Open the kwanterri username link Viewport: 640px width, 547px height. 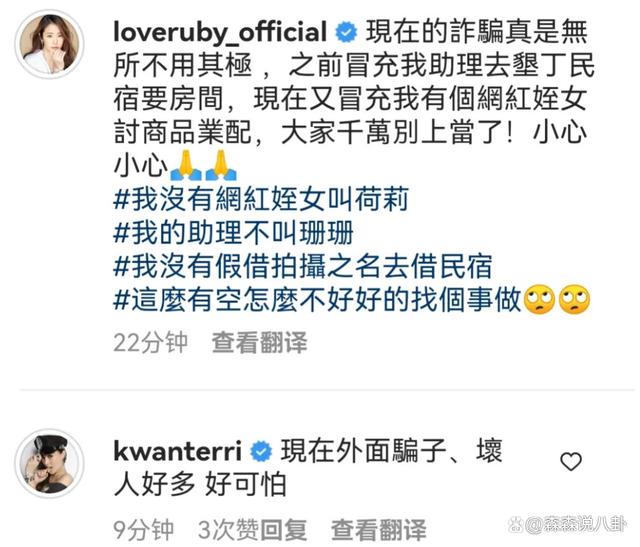178,451
